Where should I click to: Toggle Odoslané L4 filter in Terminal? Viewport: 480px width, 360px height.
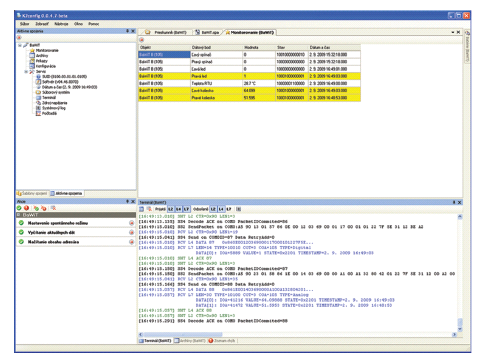point(221,209)
